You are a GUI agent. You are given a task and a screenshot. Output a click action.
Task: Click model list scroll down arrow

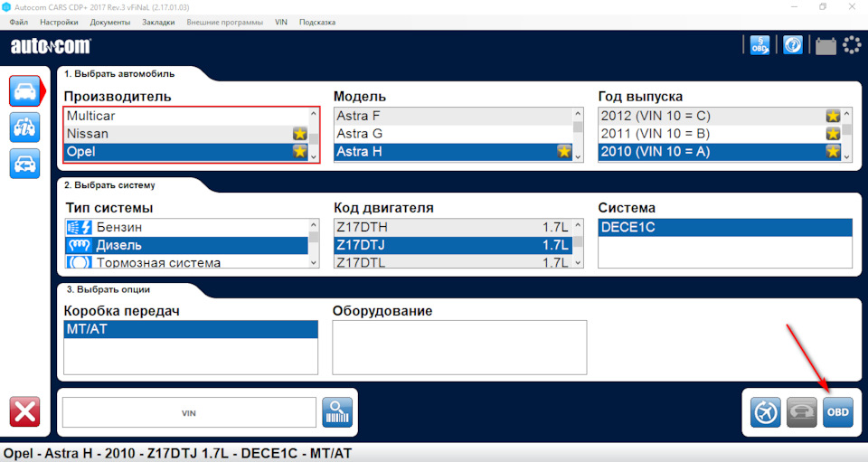(578, 156)
